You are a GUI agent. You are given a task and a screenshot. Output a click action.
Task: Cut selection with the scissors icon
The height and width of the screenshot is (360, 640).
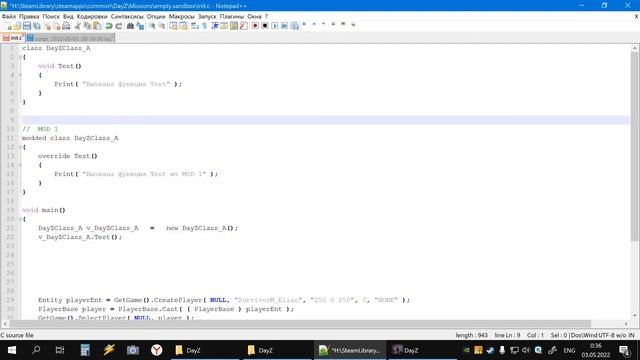pyautogui.click(x=78, y=26)
